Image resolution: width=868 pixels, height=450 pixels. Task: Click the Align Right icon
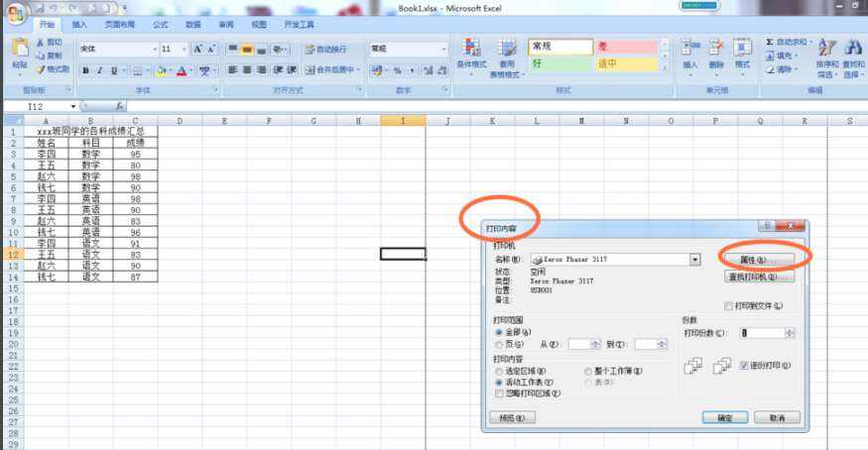pyautogui.click(x=261, y=69)
